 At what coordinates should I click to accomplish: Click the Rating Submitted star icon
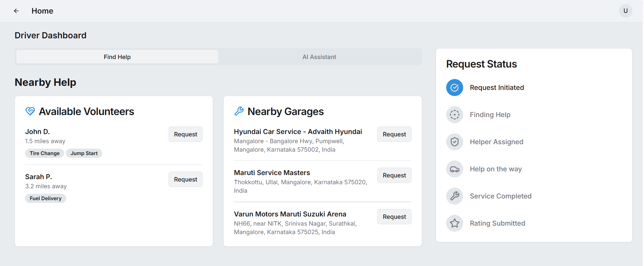454,223
